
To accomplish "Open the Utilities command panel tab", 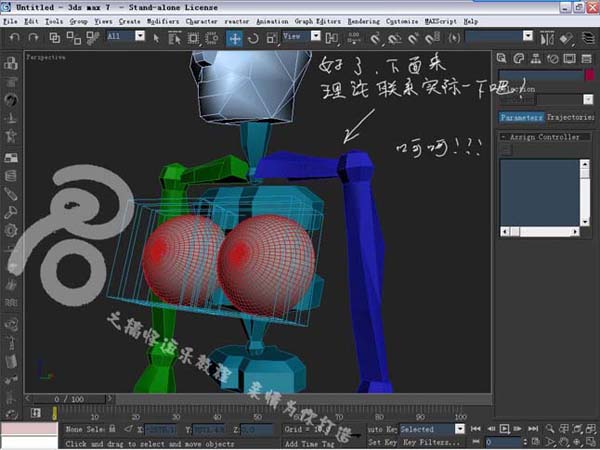I will pos(587,58).
